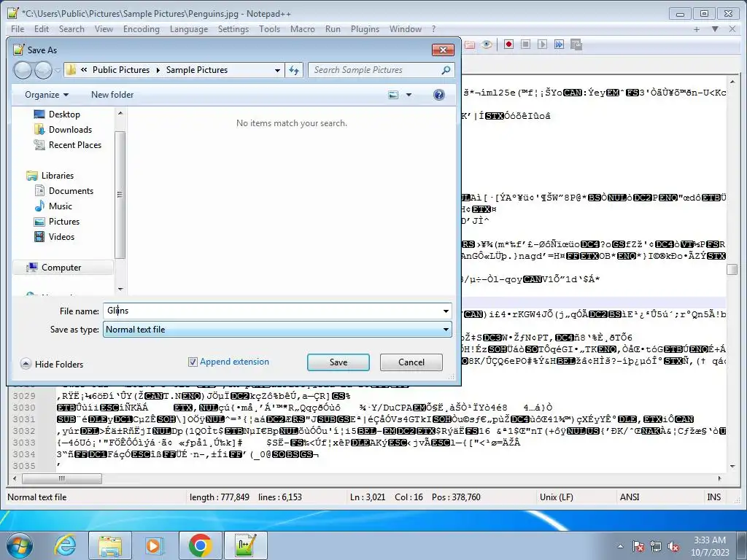The width and height of the screenshot is (747, 560).
Task: Click the Start Recording macro icon
Action: (508, 44)
